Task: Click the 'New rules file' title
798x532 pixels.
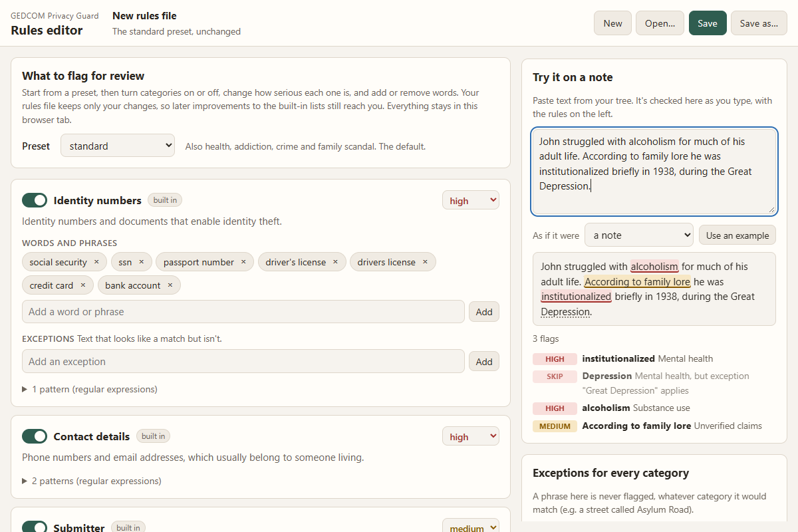Action: (x=144, y=15)
